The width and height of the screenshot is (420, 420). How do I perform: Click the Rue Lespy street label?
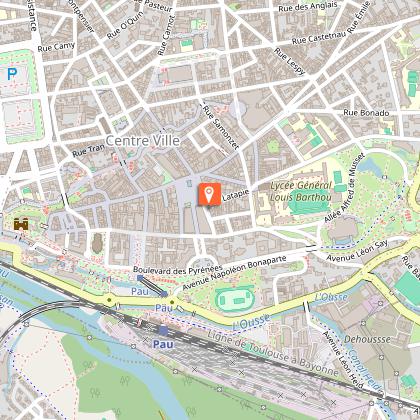[289, 61]
